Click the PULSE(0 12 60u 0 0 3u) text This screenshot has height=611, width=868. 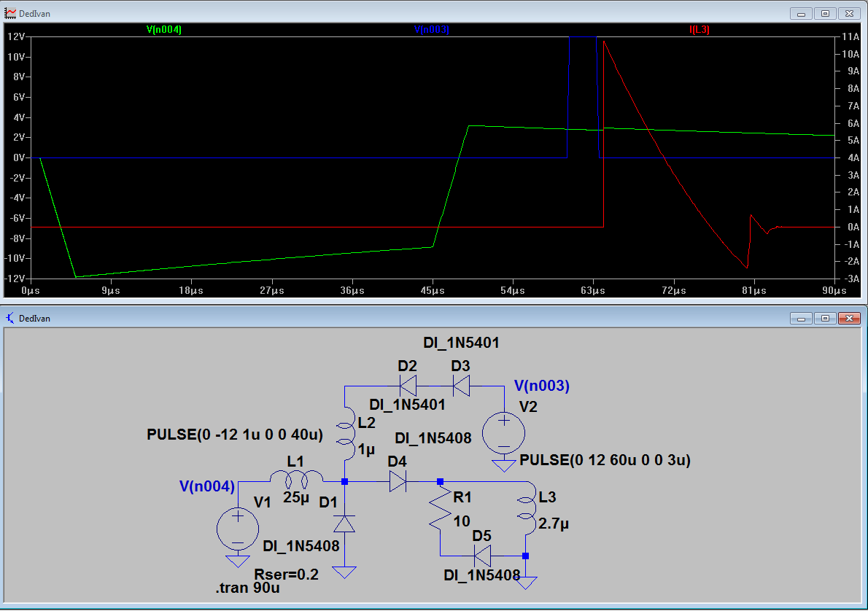[605, 460]
